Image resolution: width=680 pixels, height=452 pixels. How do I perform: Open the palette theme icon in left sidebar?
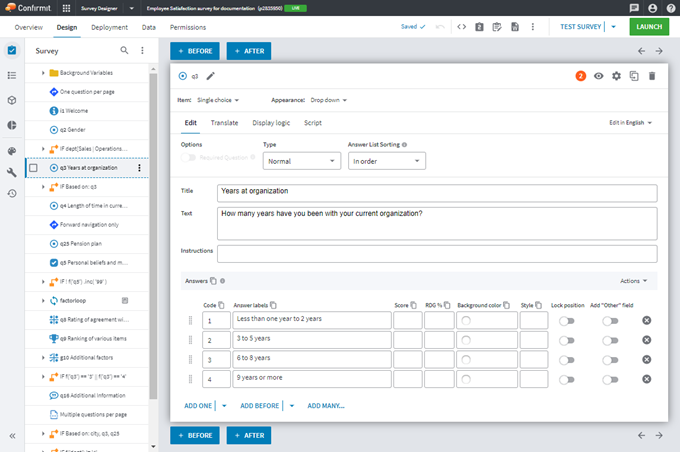[12, 151]
